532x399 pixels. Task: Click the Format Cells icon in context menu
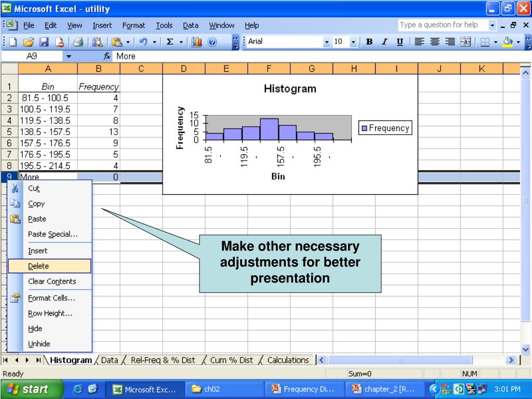pyautogui.click(x=15, y=298)
